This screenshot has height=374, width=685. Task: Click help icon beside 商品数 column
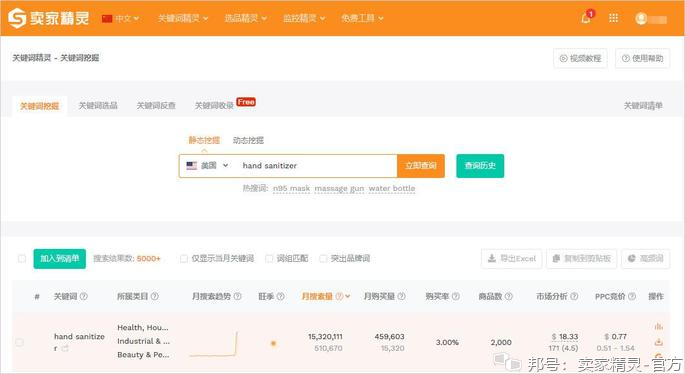click(x=509, y=296)
